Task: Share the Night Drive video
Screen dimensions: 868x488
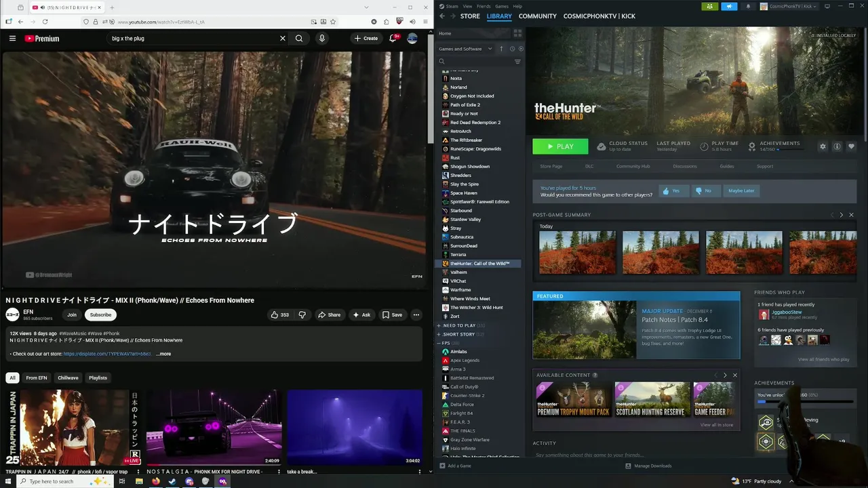Action: [330, 314]
